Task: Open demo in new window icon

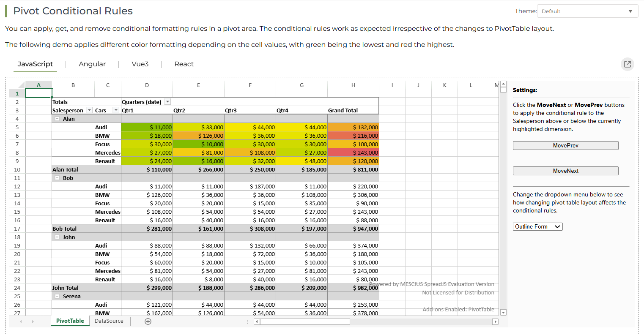Action: coord(628,64)
